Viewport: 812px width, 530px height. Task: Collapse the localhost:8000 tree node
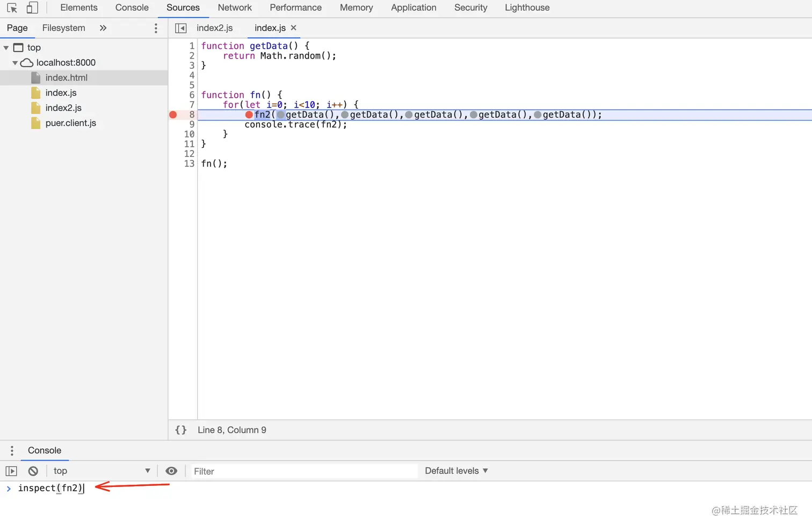coord(15,63)
